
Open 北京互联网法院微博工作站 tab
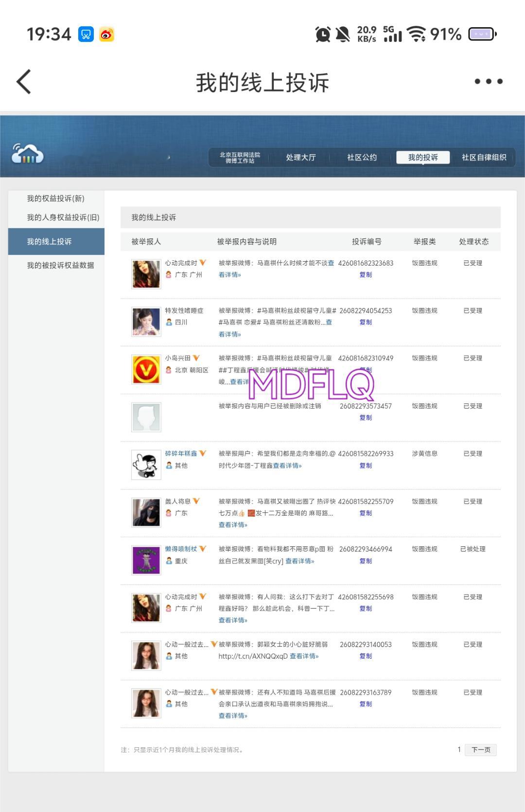(x=240, y=158)
